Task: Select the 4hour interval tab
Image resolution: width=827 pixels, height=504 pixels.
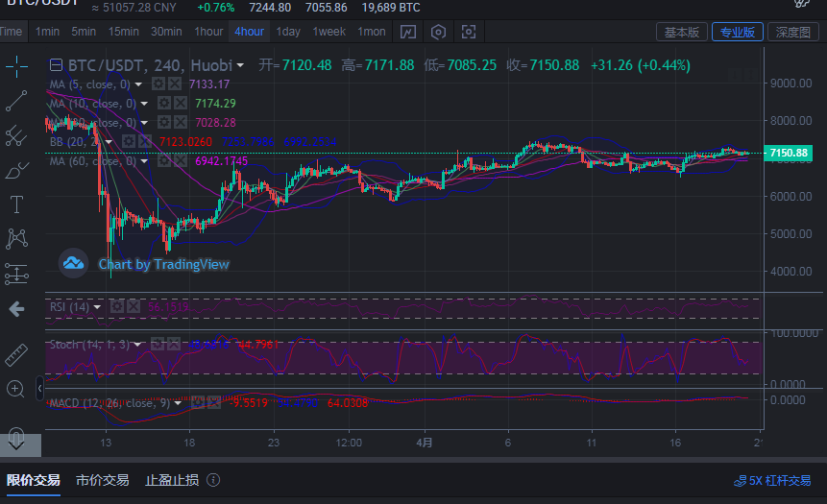Action: pos(250,32)
